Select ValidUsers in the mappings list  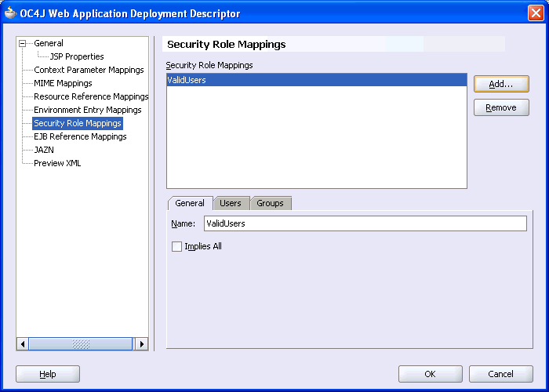pyautogui.click(x=317, y=80)
